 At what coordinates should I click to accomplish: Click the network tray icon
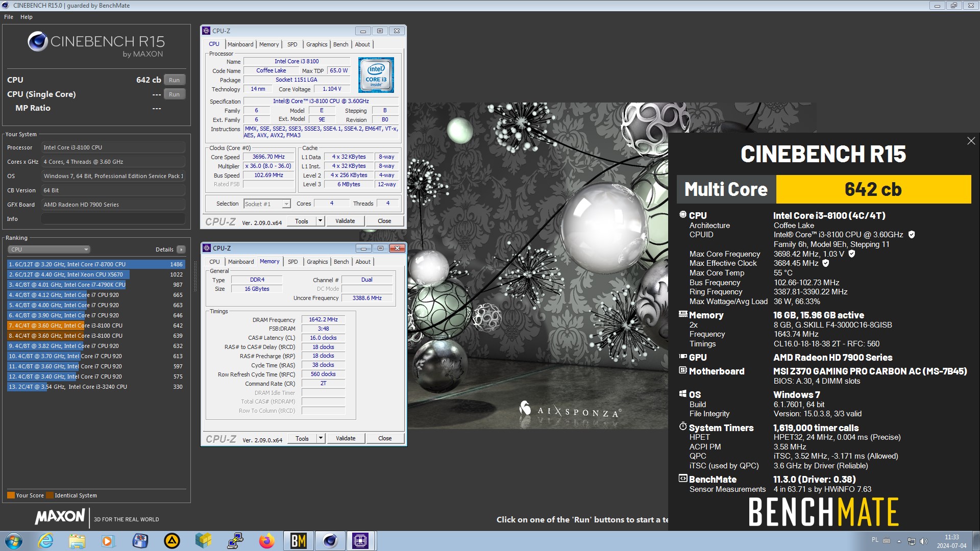coord(911,541)
